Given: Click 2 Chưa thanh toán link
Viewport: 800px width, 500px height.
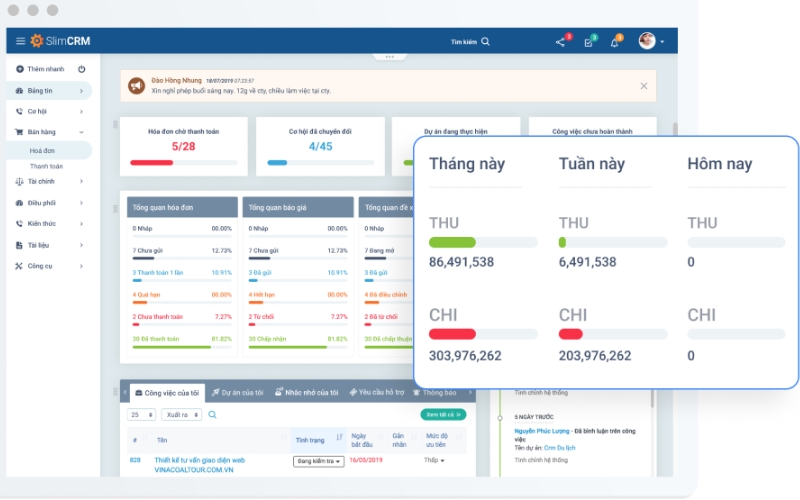Looking at the screenshot, I should [x=158, y=316].
